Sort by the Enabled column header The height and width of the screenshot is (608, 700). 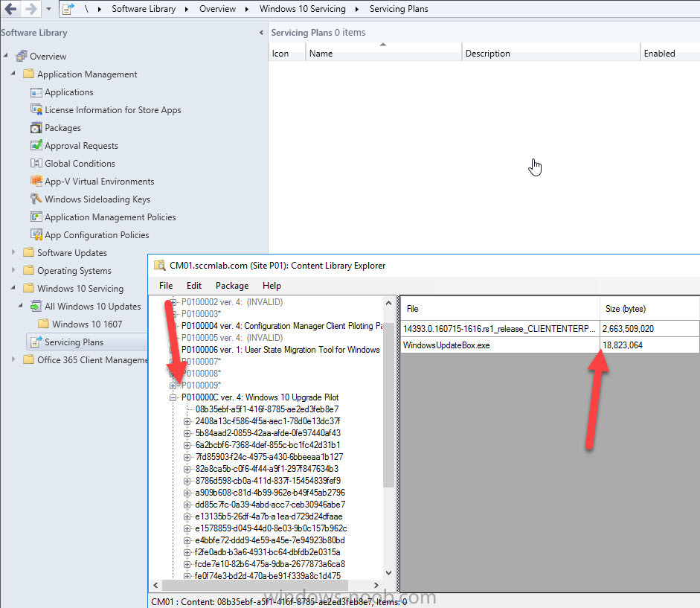coord(670,53)
